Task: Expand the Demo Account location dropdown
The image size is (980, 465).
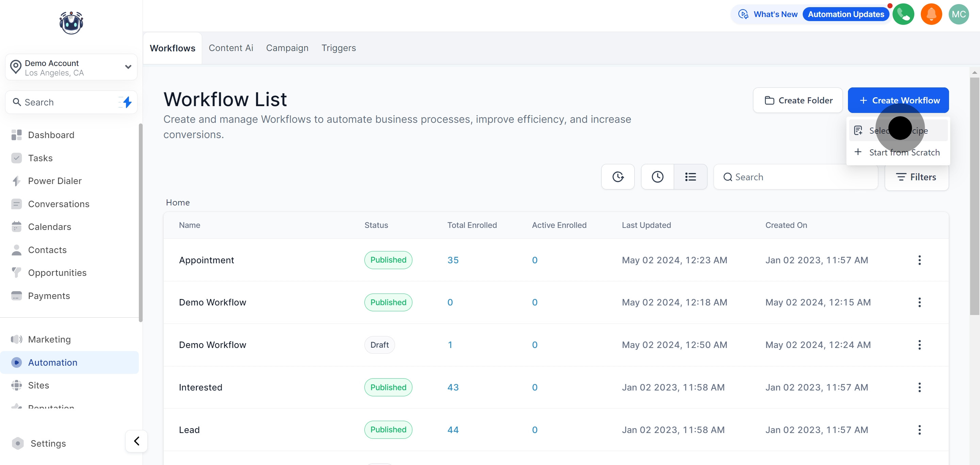Action: tap(128, 67)
